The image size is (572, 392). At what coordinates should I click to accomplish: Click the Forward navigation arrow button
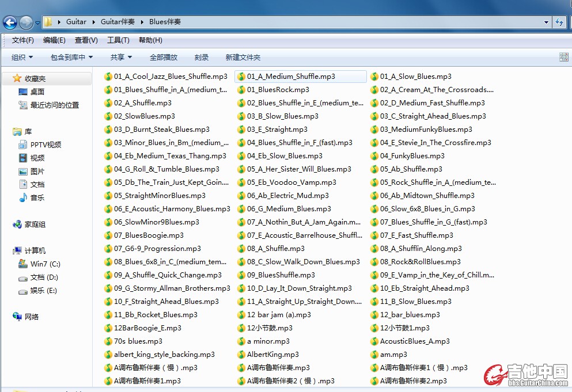click(26, 22)
